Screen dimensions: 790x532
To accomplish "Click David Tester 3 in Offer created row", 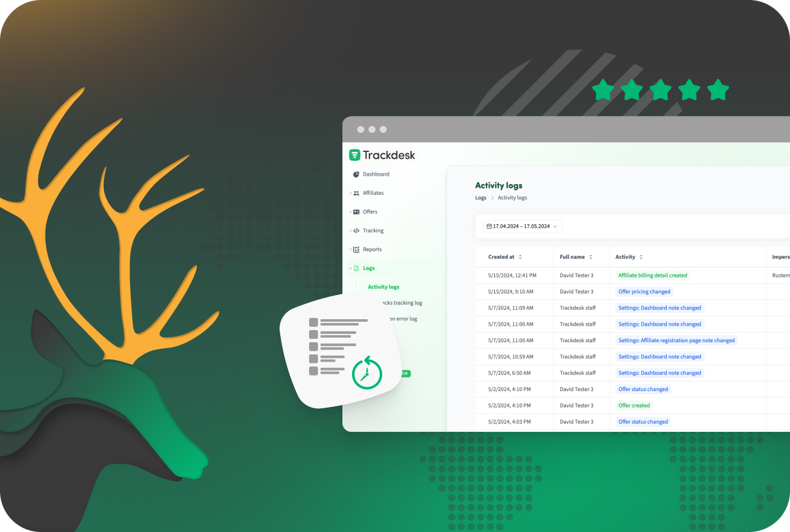I will [576, 406].
